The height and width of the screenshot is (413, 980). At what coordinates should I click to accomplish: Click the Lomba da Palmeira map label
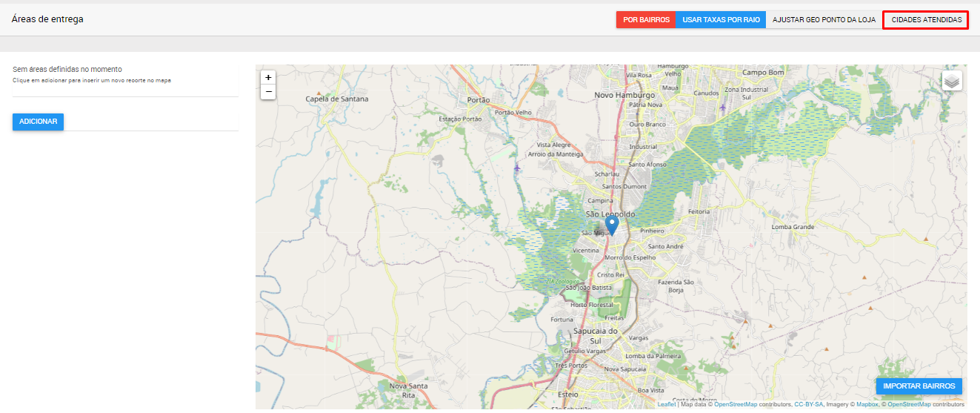653,356
